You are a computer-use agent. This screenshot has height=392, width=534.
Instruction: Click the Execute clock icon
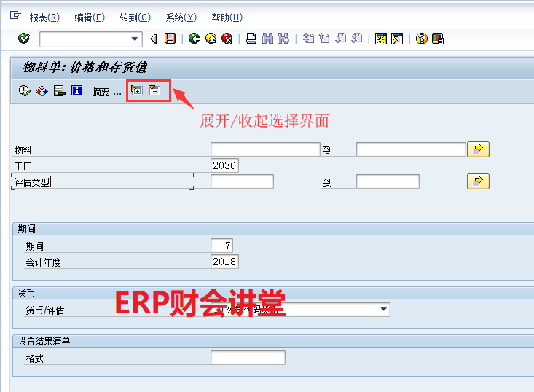coord(24,91)
